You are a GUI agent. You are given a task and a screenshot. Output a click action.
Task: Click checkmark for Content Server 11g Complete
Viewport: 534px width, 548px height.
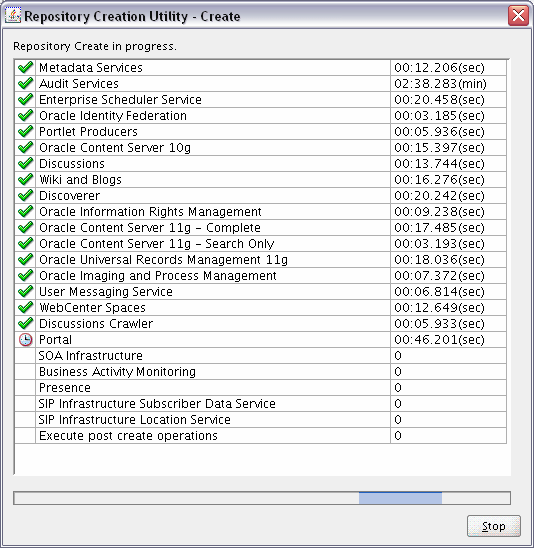coord(26,227)
